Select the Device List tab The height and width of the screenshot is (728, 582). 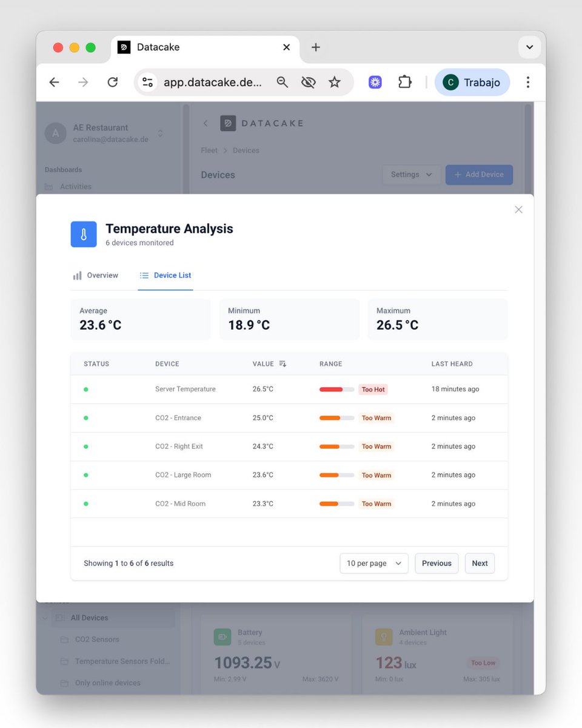(166, 275)
